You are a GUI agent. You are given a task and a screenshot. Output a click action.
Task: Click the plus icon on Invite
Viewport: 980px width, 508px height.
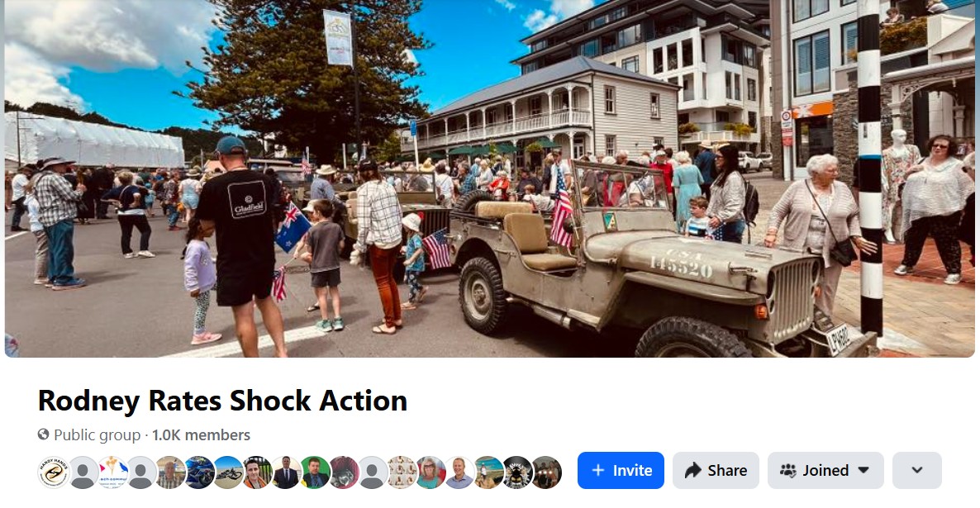pyautogui.click(x=598, y=471)
